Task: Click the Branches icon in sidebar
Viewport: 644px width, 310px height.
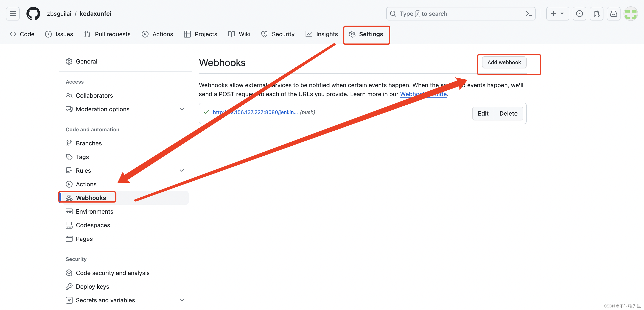Action: click(68, 143)
